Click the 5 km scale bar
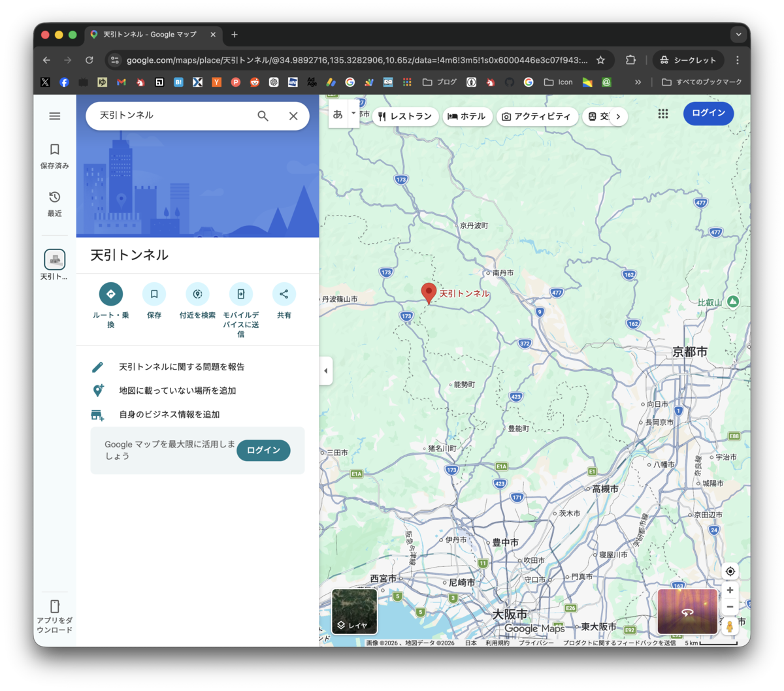784x691 pixels. pyautogui.click(x=711, y=643)
